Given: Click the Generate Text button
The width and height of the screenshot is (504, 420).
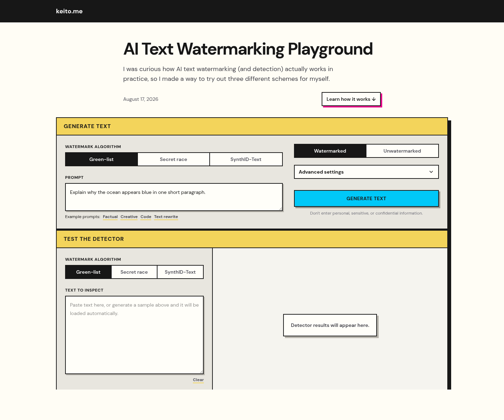Looking at the screenshot, I should coord(366,198).
